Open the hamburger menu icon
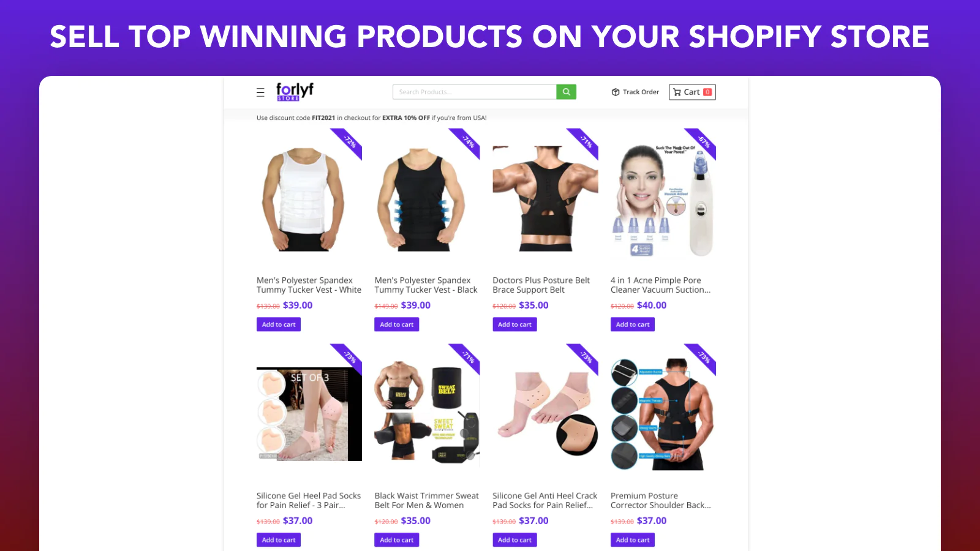This screenshot has width=980, height=551. pyautogui.click(x=260, y=92)
